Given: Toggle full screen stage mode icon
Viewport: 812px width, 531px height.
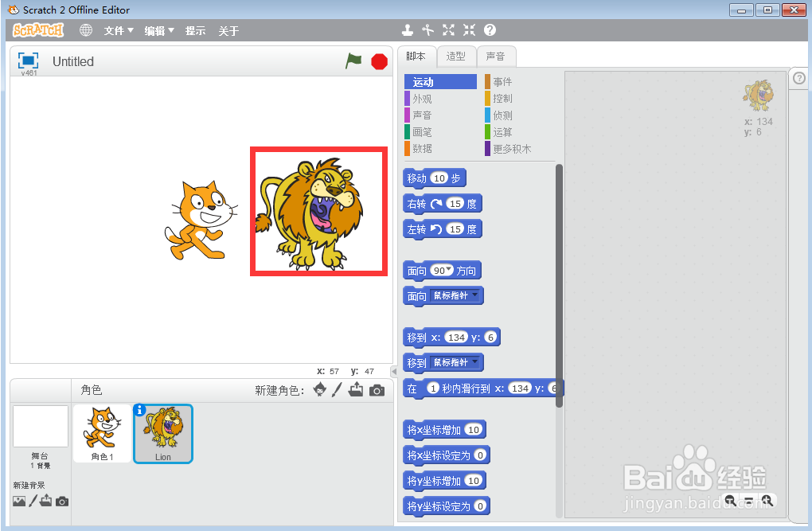Looking at the screenshot, I should (28, 61).
